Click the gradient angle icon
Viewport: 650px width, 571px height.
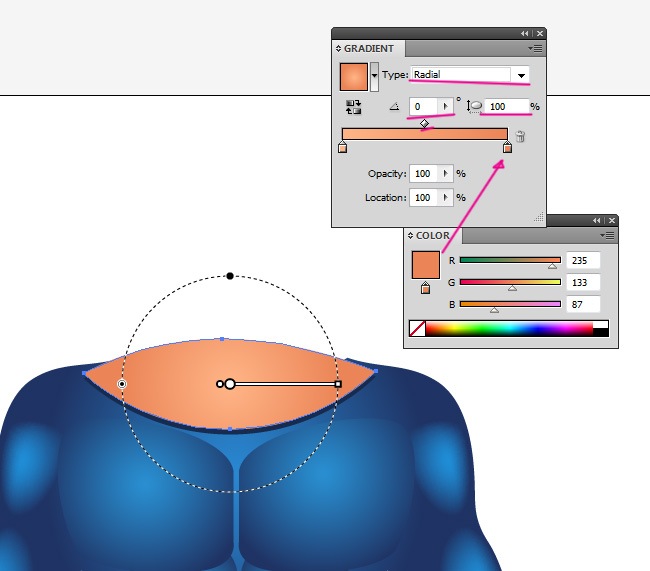point(394,107)
